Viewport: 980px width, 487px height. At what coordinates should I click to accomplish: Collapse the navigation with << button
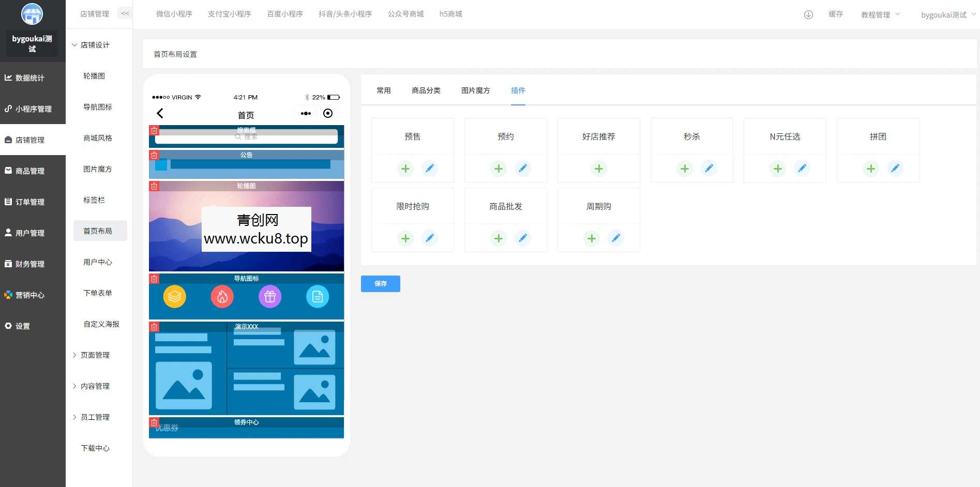tap(124, 13)
